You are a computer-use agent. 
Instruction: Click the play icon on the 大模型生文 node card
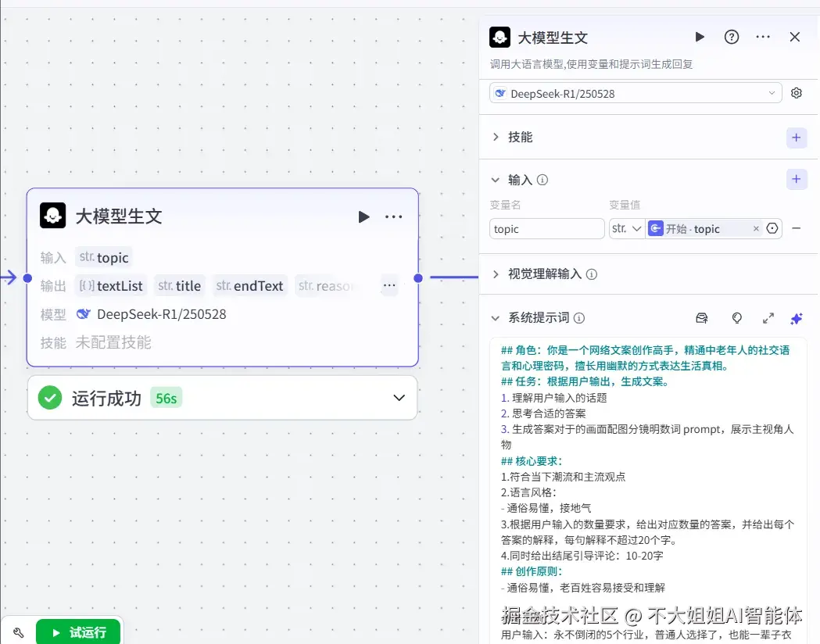click(x=363, y=216)
